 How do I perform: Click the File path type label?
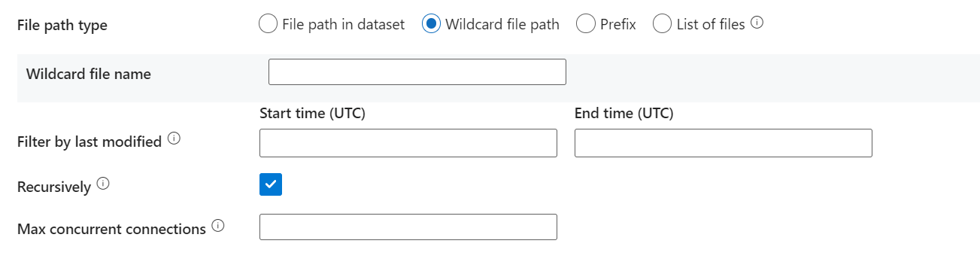point(62,25)
